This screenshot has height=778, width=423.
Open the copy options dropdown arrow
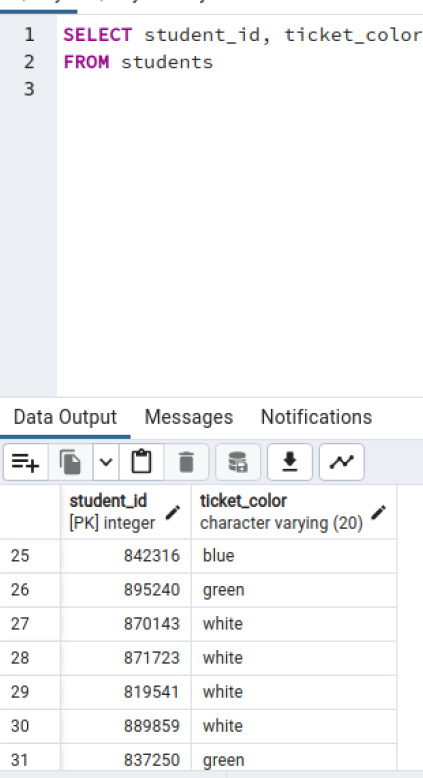pos(106,462)
